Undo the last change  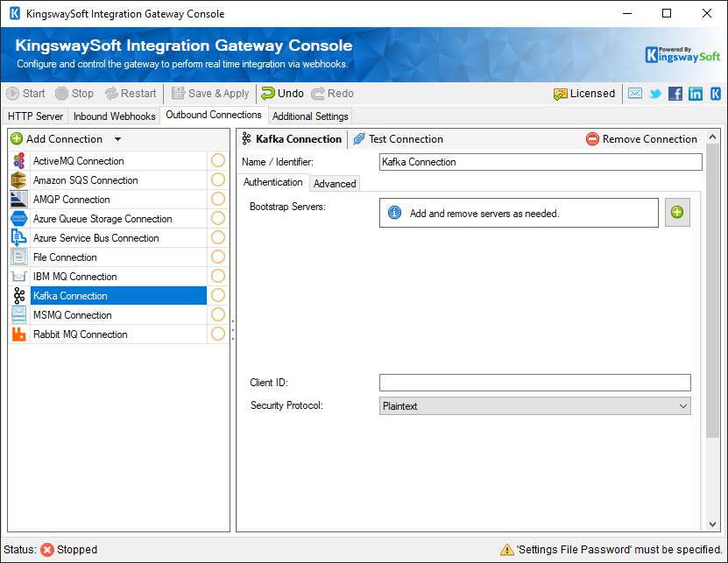[282, 94]
